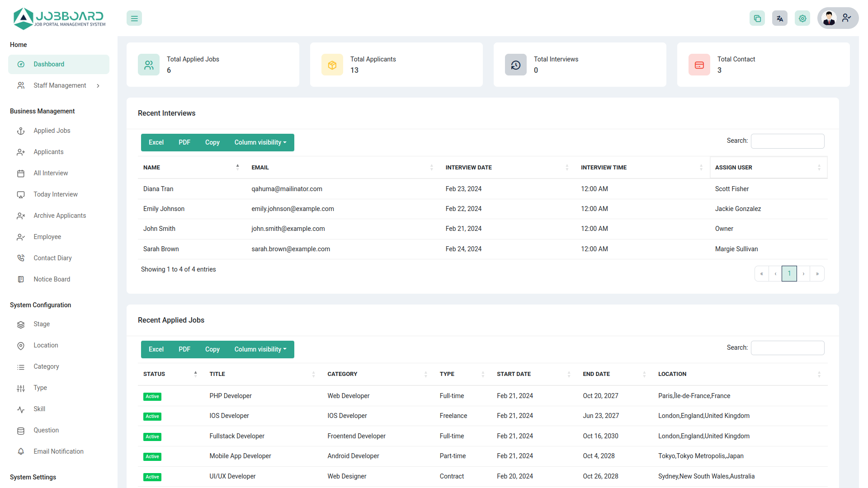Select the Skill icon under System Configuration
The image size is (868, 488).
point(21,409)
